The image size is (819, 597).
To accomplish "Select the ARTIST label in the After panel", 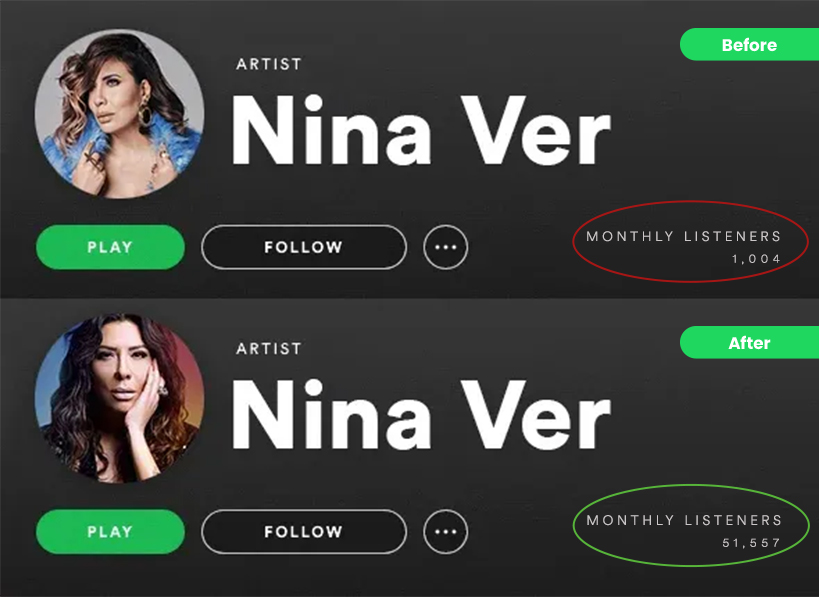I will pos(269,348).
